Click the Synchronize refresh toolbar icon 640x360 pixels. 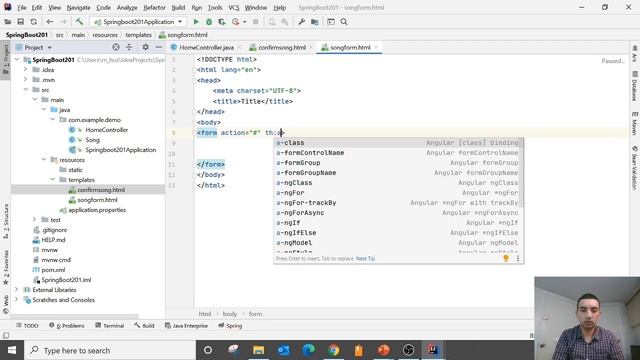coord(33,22)
